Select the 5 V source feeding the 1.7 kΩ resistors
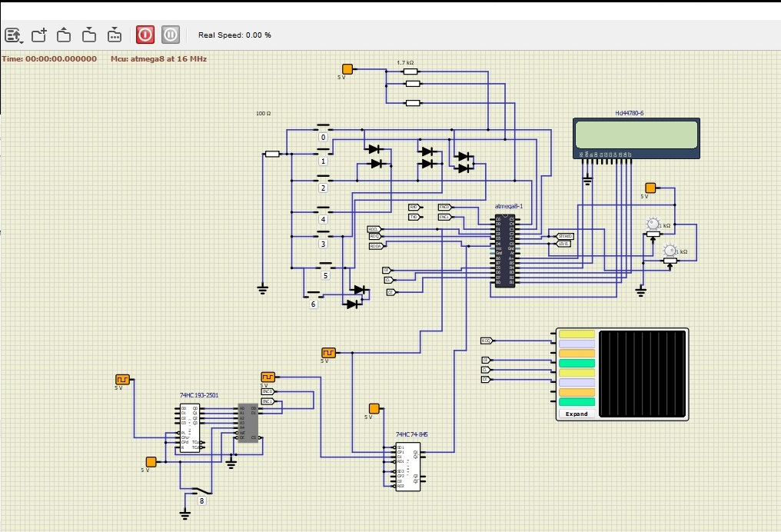This screenshot has width=781, height=532. pyautogui.click(x=347, y=69)
